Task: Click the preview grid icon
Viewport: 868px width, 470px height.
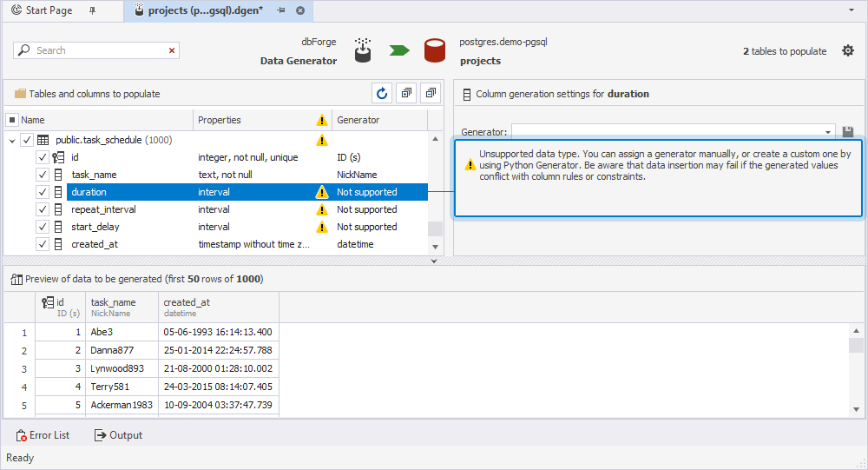Action: [16, 280]
